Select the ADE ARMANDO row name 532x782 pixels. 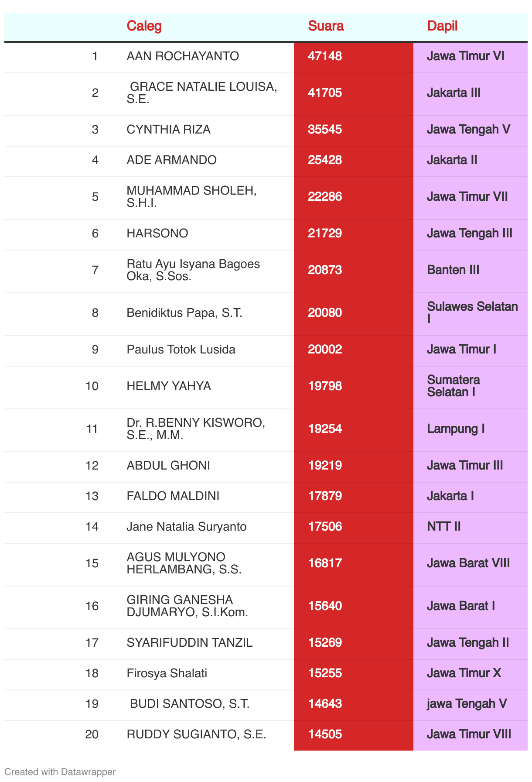coord(171,160)
